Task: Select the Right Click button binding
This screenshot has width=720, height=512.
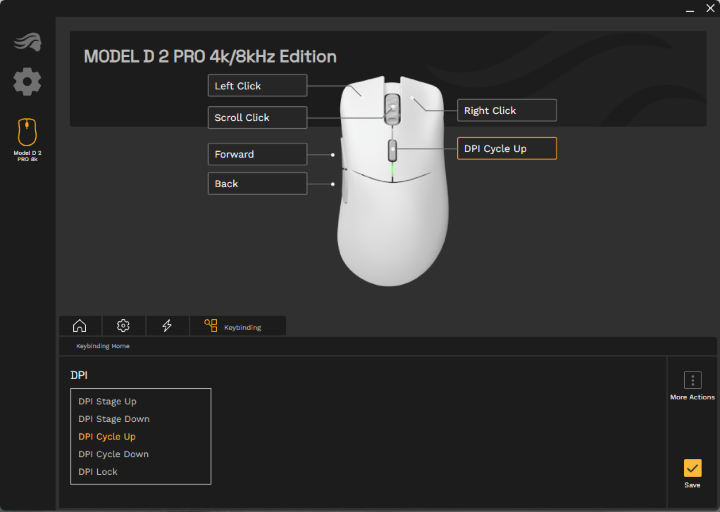Action: pyautogui.click(x=506, y=110)
